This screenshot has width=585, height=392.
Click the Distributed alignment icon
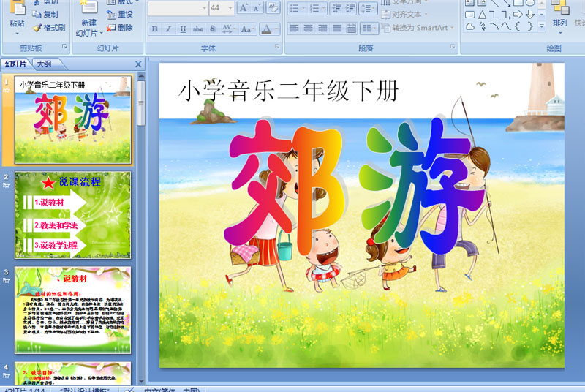[351, 28]
